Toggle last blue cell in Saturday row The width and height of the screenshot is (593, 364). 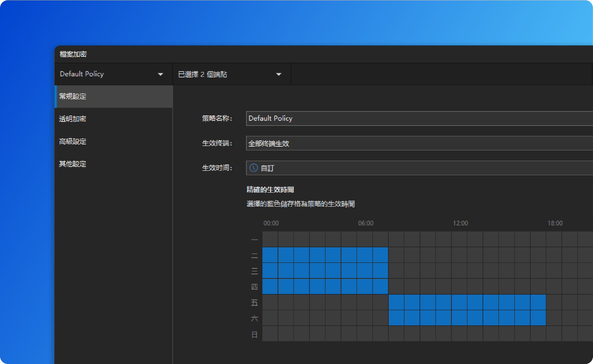click(x=538, y=318)
